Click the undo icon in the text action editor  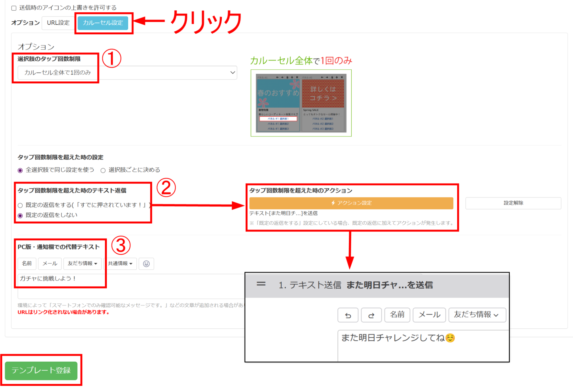point(348,315)
